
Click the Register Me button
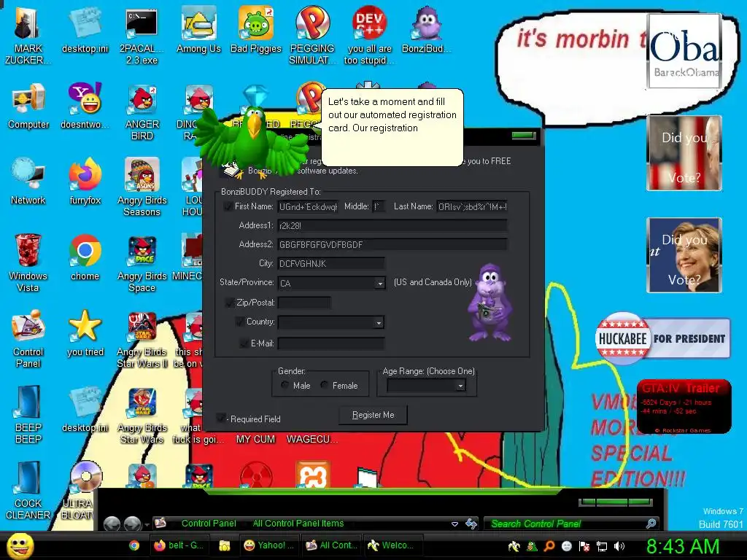pyautogui.click(x=373, y=415)
